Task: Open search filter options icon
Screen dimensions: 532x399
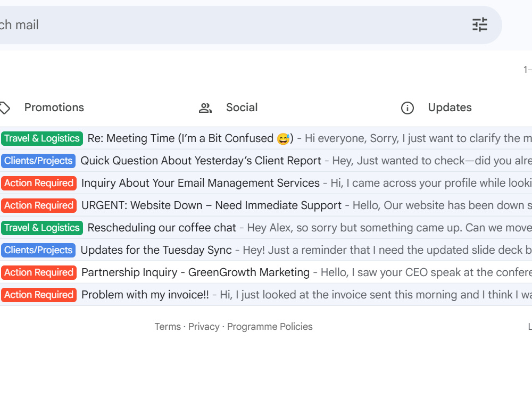Action: coord(480,25)
